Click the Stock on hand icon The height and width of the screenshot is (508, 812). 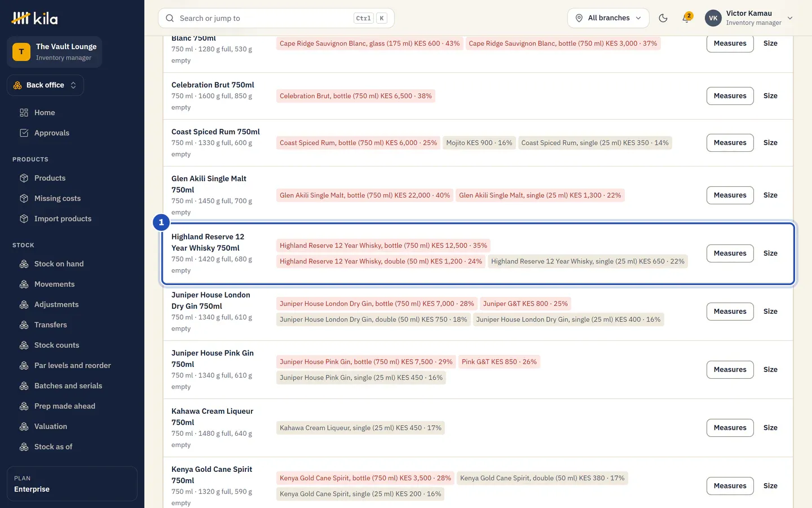[x=24, y=264]
